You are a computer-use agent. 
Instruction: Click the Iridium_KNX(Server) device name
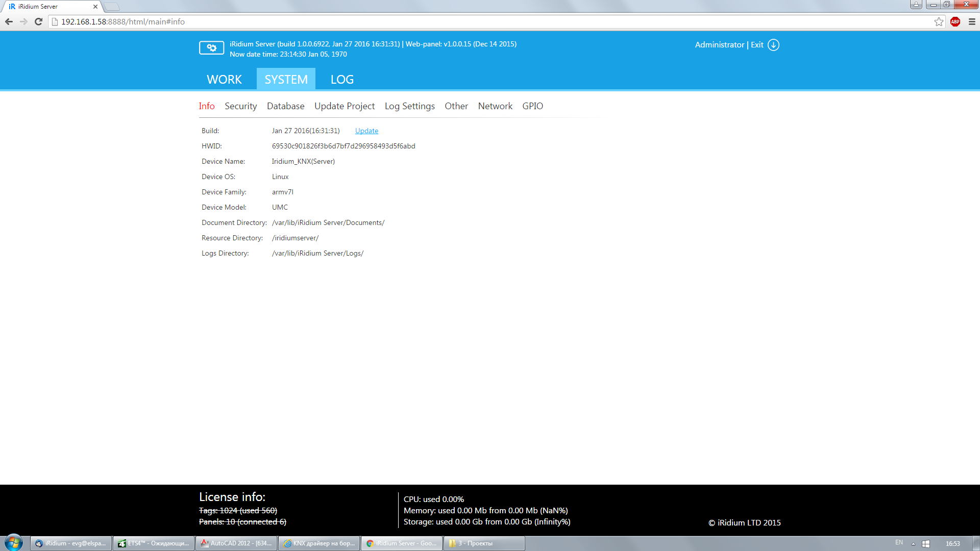pyautogui.click(x=303, y=162)
